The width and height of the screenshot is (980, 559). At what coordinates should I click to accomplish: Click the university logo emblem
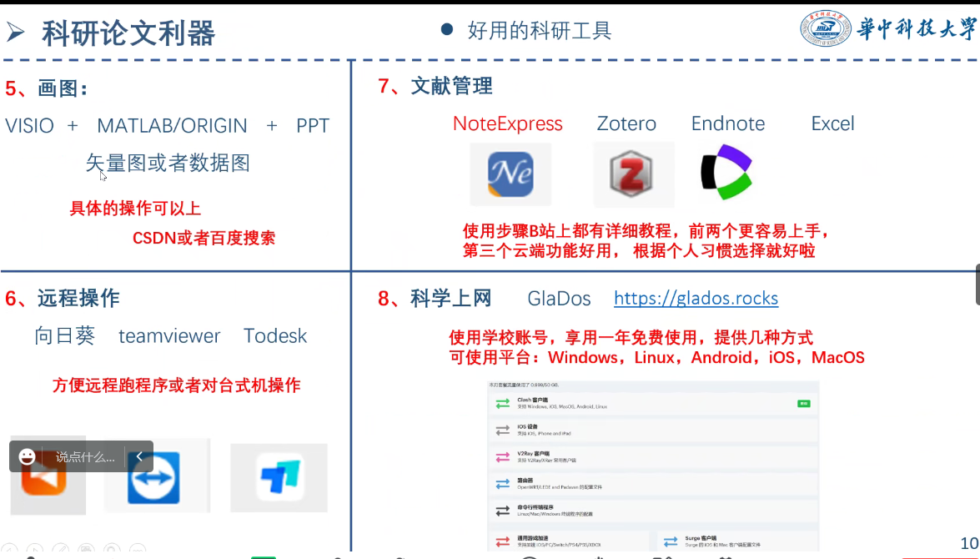point(825,29)
